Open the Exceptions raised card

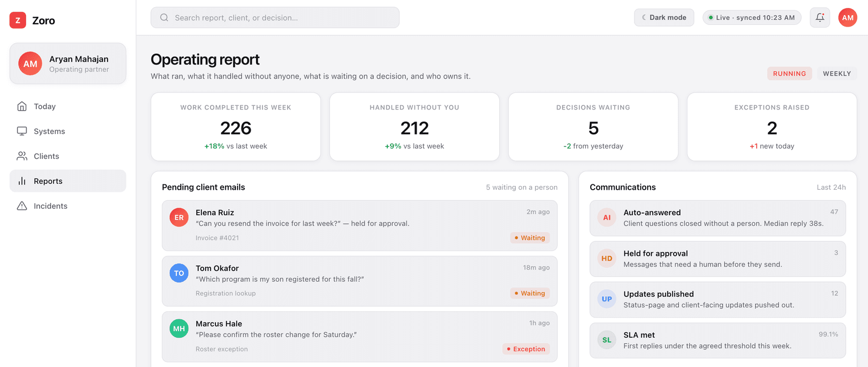(772, 127)
